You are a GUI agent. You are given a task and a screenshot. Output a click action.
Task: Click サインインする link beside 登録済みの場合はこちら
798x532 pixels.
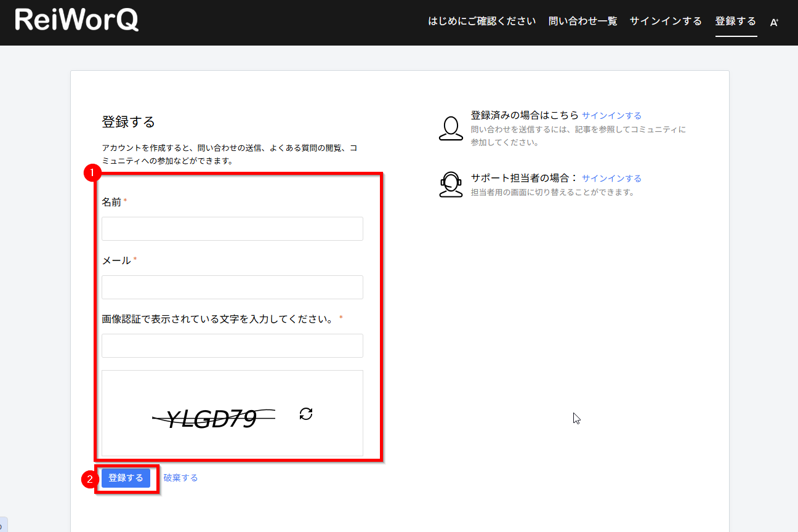click(x=611, y=116)
